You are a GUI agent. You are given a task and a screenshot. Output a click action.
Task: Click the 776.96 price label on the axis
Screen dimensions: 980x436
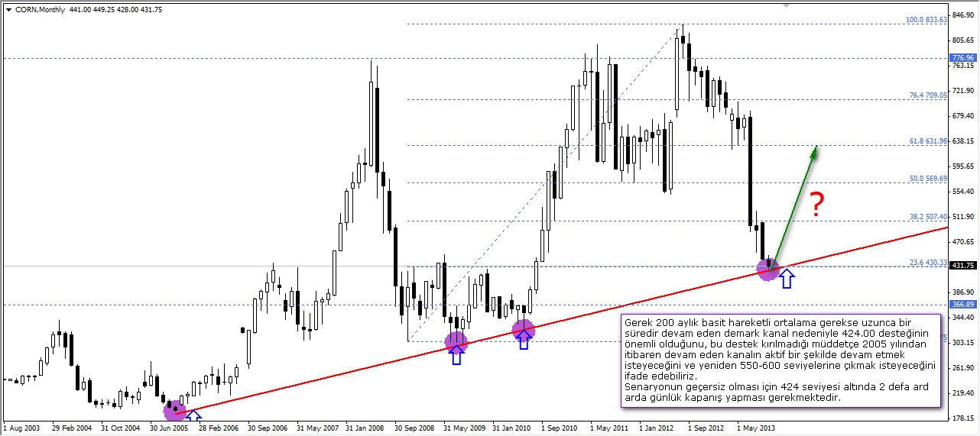(962, 58)
